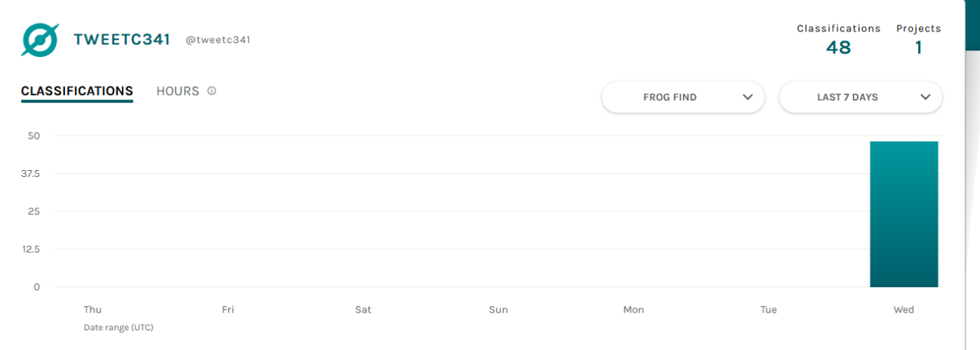This screenshot has width=980, height=350.
Task: Click the Zooniverse avatar logo icon
Action: pos(41,40)
